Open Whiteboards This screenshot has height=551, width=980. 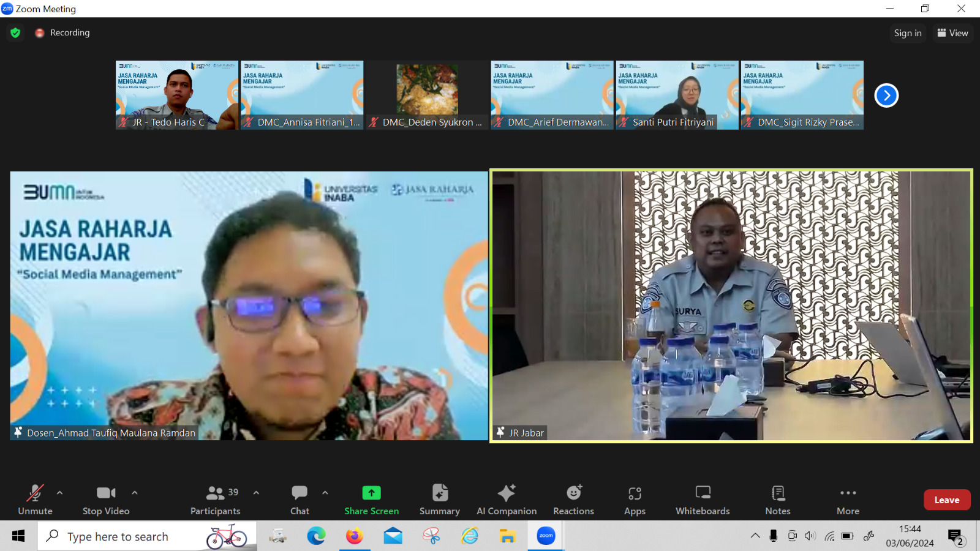coord(703,500)
